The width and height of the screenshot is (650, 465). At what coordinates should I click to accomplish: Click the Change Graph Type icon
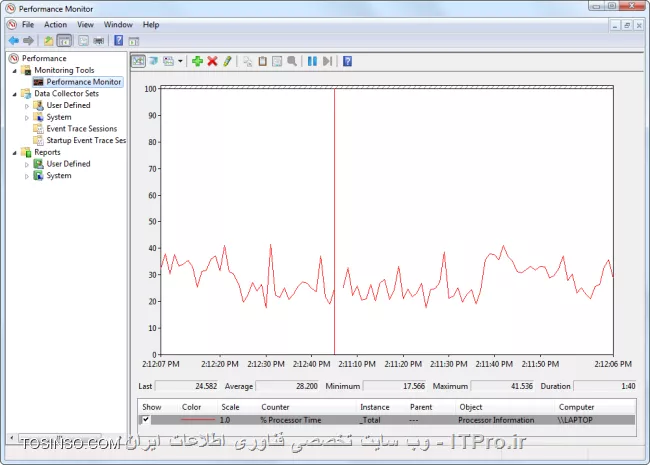(x=168, y=61)
